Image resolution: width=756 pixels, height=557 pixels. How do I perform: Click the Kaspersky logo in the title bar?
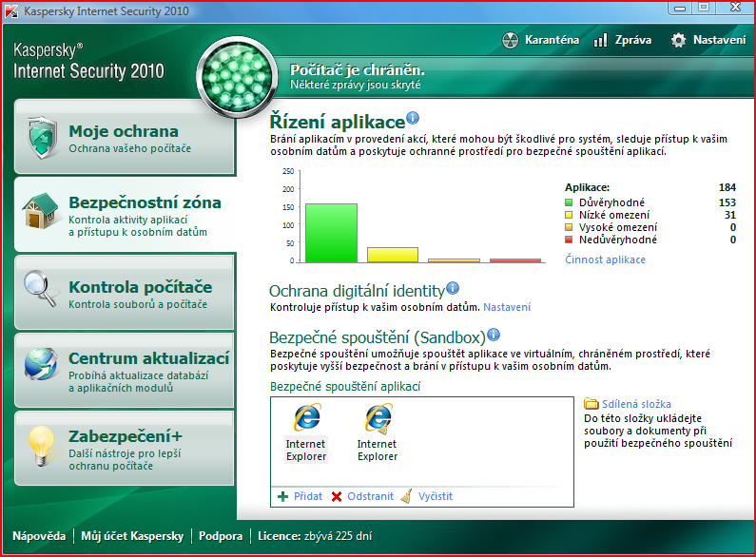[11, 11]
